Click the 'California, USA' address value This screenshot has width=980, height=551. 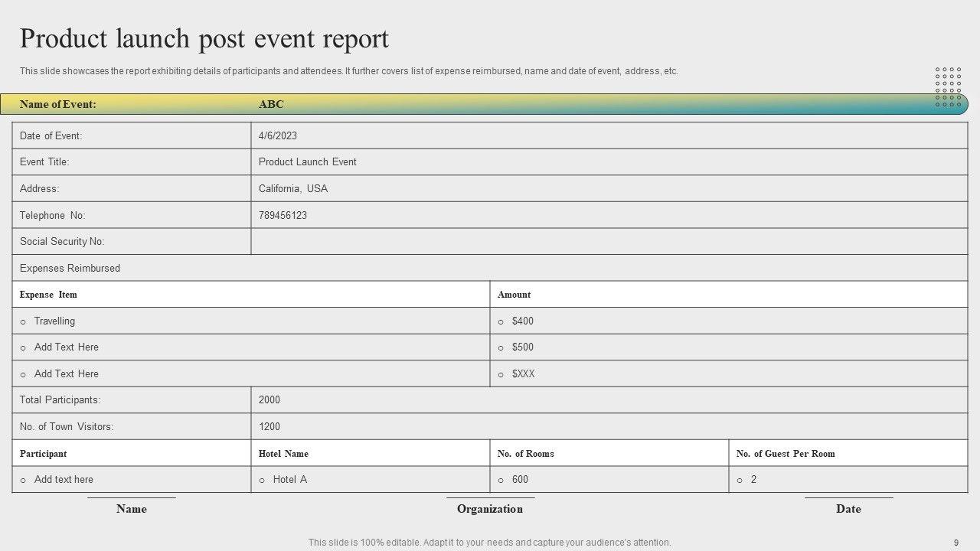293,188
